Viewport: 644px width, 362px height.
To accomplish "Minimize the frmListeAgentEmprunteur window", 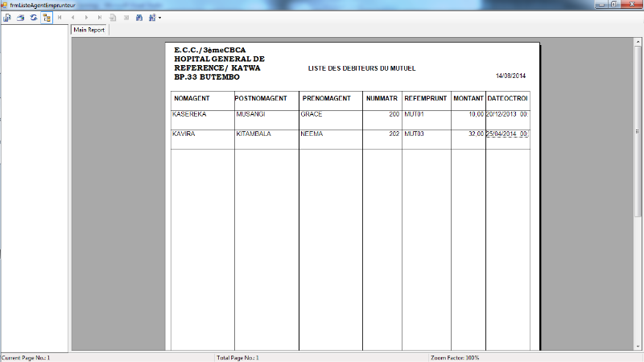I will tap(601, 5).
